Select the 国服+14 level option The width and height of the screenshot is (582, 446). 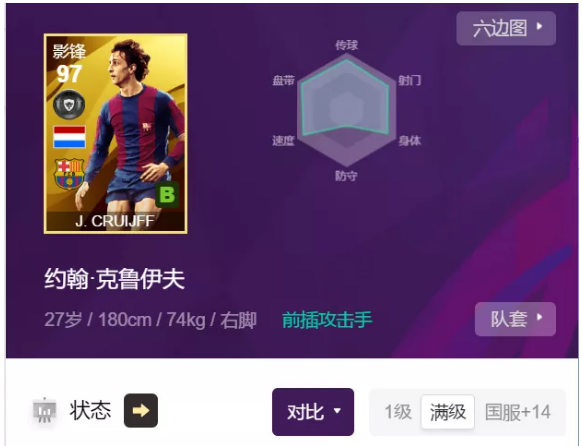(x=518, y=412)
